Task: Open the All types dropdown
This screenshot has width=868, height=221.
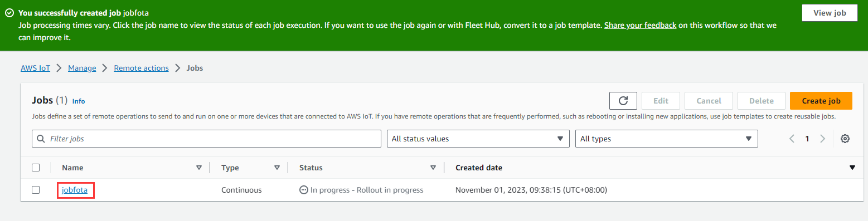Action: click(667, 139)
